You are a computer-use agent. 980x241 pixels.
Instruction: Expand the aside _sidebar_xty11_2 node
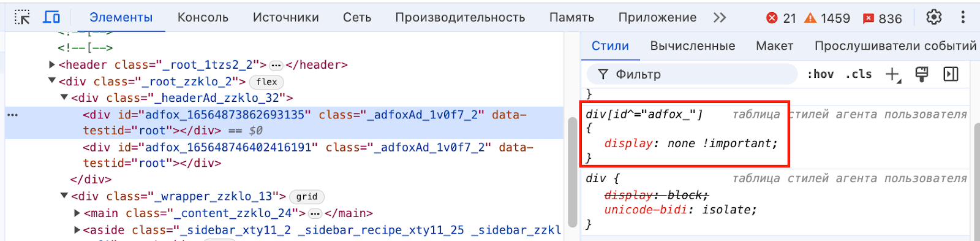[77, 230]
